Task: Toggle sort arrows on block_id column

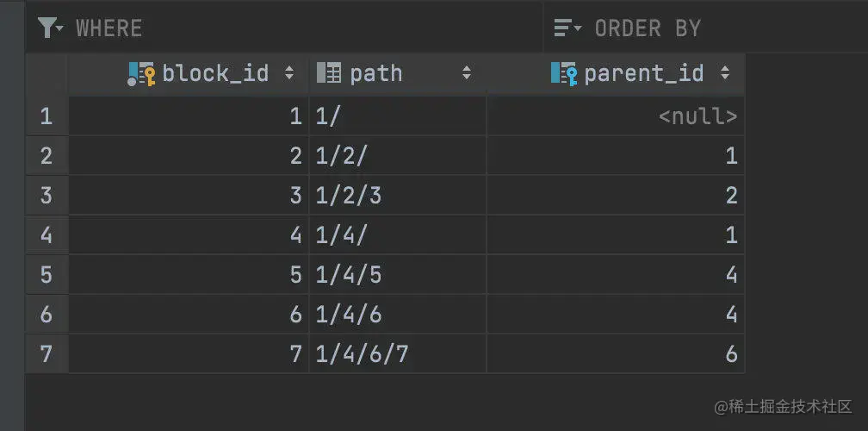Action: click(x=289, y=73)
